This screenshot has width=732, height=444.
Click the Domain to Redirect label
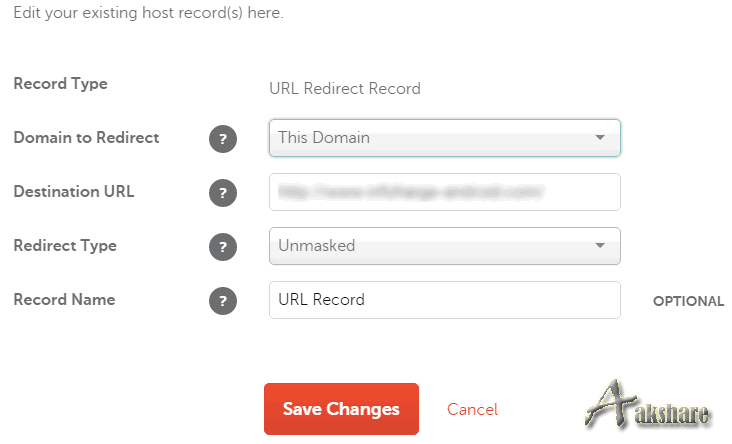point(86,138)
